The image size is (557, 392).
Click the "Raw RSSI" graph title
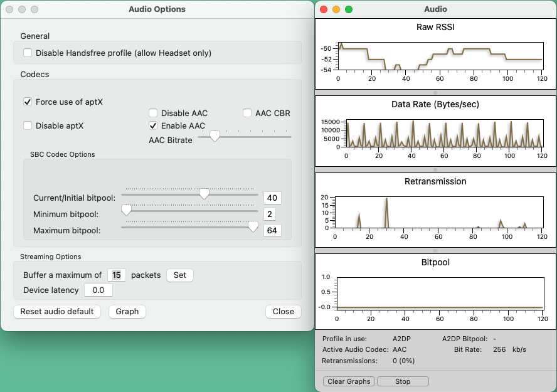coord(435,28)
